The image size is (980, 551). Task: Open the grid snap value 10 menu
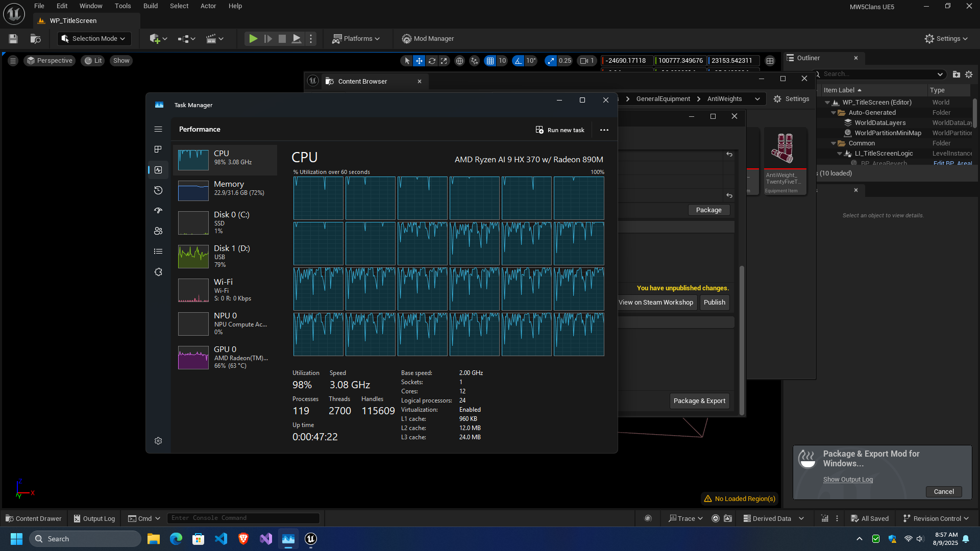click(502, 61)
